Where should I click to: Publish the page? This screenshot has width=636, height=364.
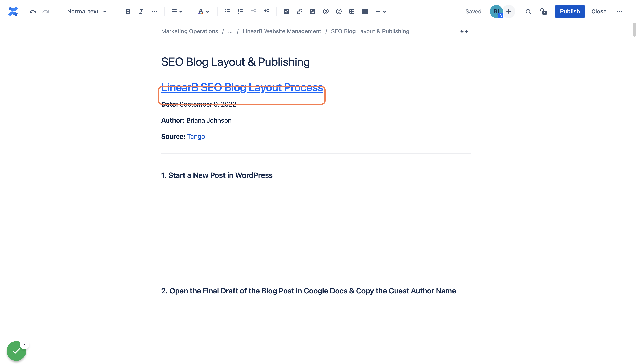(570, 11)
